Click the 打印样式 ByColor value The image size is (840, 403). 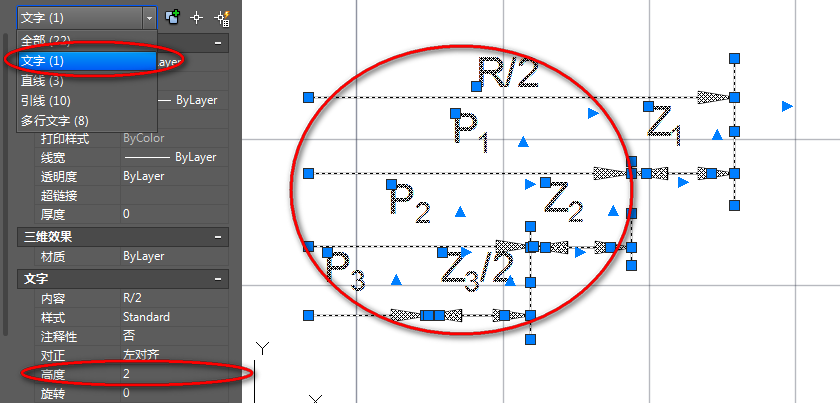click(x=175, y=138)
